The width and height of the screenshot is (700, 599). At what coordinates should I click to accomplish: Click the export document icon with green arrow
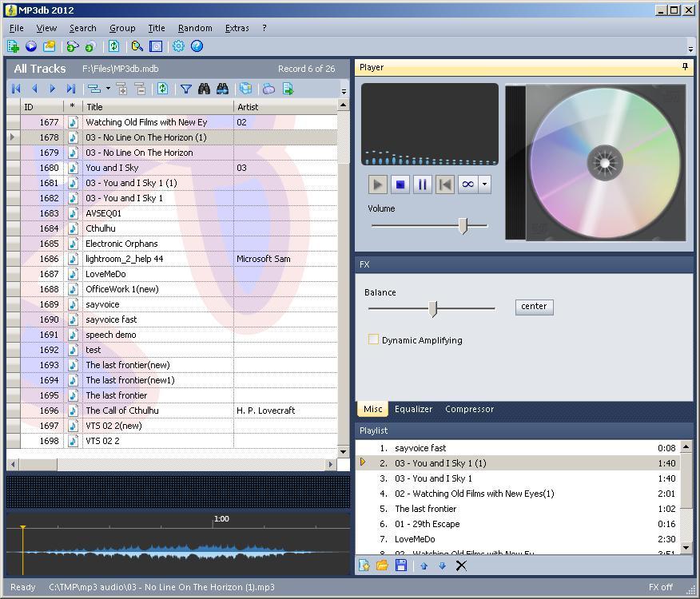(288, 89)
